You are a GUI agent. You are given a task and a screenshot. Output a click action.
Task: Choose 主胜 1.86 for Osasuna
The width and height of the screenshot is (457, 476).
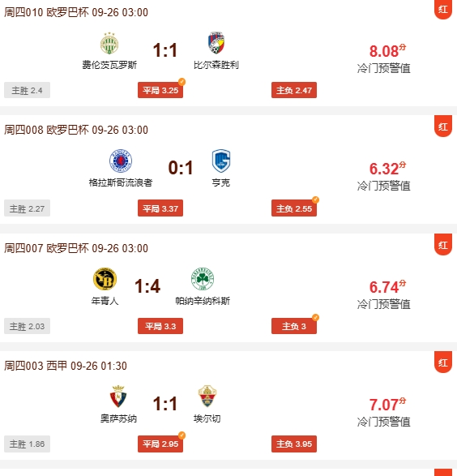(x=27, y=444)
